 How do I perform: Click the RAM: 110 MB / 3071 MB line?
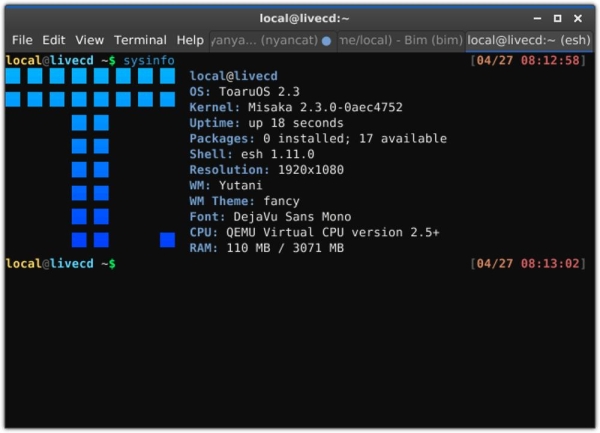click(x=266, y=248)
